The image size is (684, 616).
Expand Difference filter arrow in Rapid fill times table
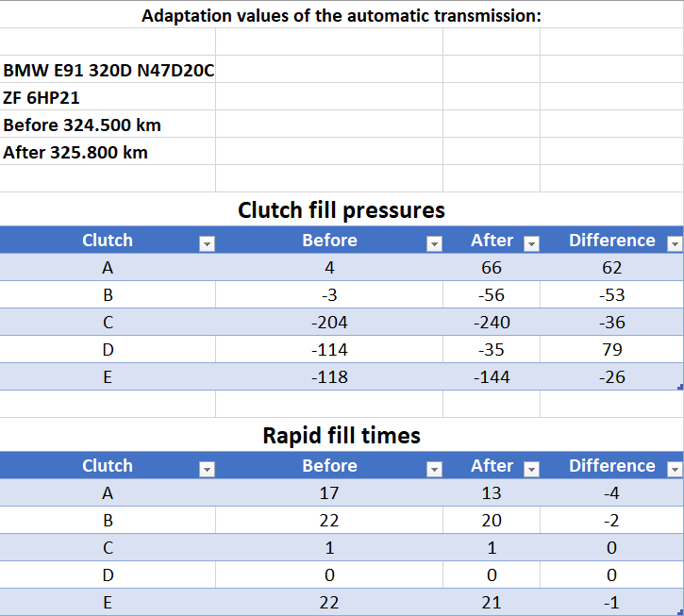674,470
